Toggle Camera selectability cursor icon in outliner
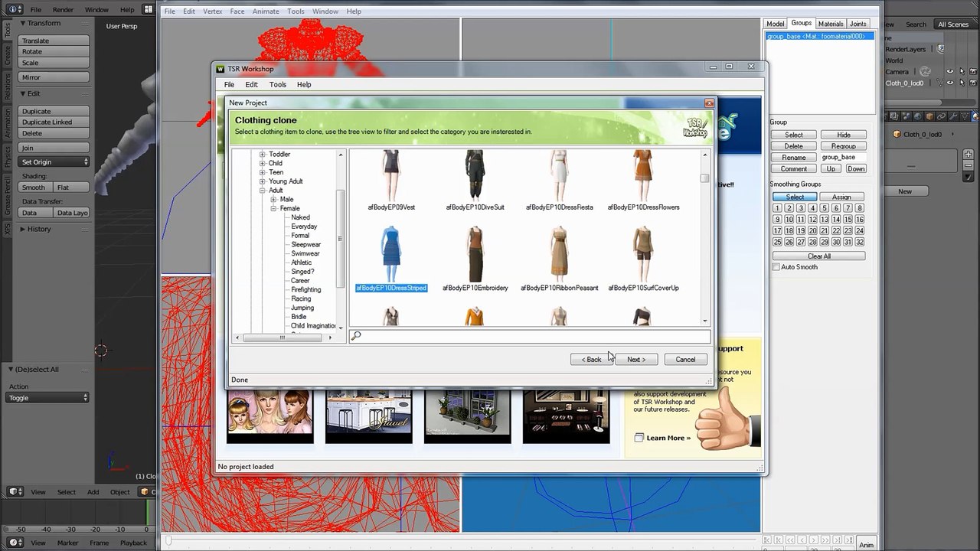This screenshot has height=551, width=980. coord(962,71)
